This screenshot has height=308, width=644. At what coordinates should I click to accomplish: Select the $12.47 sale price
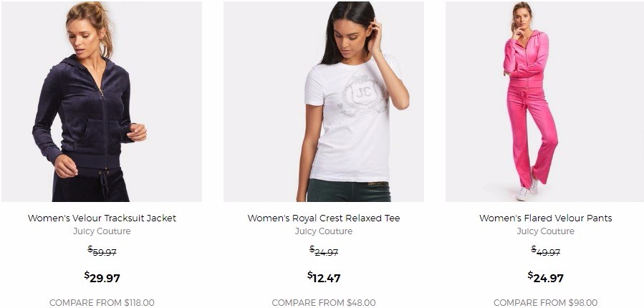coord(324,277)
